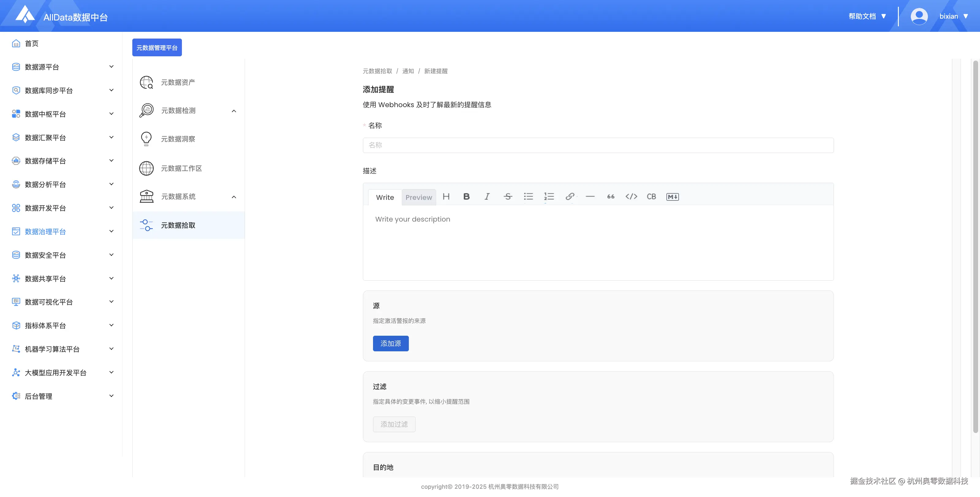Screen dimensions: 980x497
Task: Collapse the 元数据检测 submenu
Action: click(x=234, y=111)
